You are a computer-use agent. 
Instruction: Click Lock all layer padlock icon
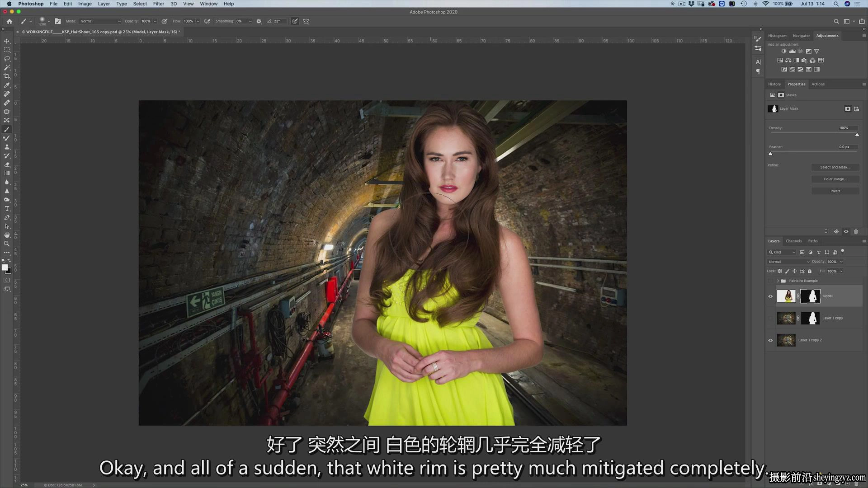tap(810, 271)
